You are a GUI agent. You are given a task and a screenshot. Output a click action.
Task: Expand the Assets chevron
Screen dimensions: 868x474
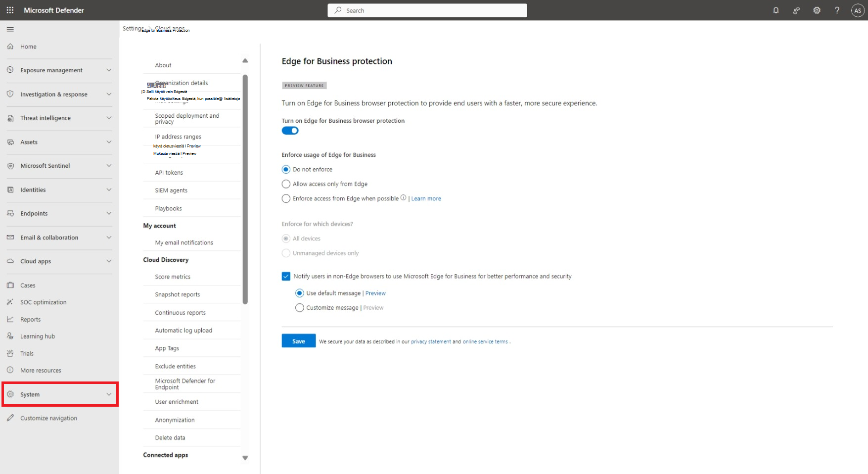109,142
